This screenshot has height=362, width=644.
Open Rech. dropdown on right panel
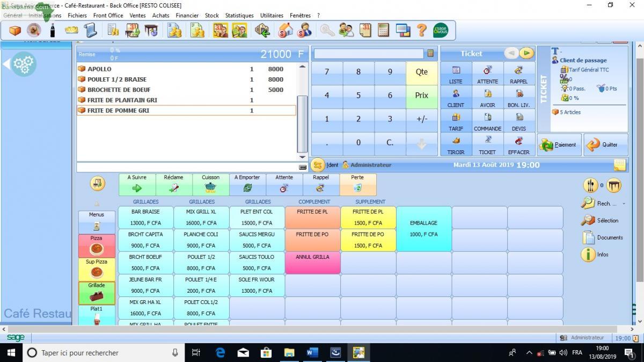[x=604, y=204]
